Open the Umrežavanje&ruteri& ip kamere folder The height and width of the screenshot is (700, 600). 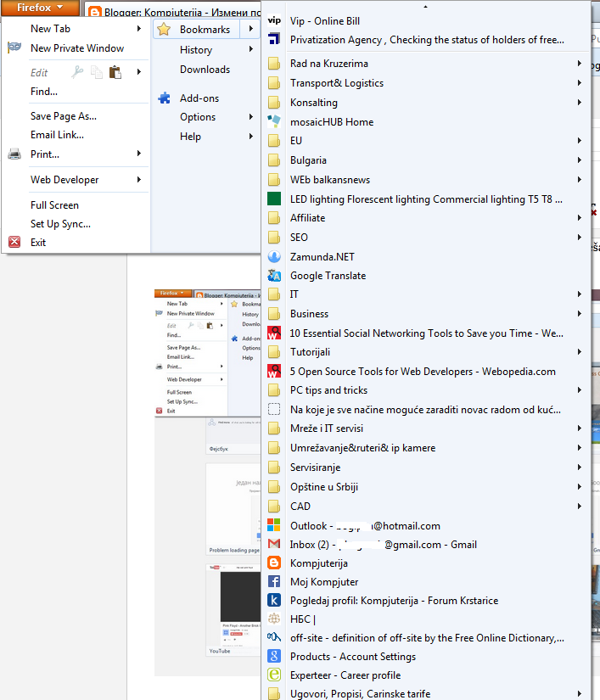[x=426, y=448]
